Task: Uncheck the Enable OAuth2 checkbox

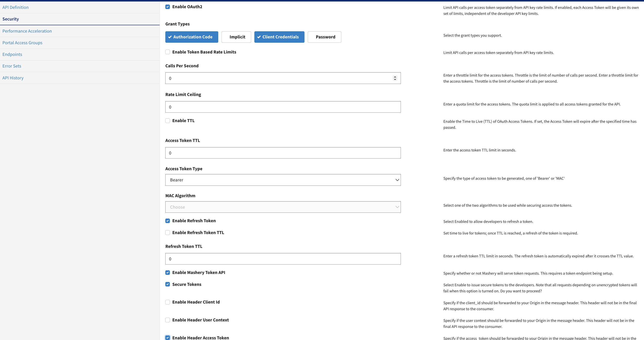Action: [167, 7]
